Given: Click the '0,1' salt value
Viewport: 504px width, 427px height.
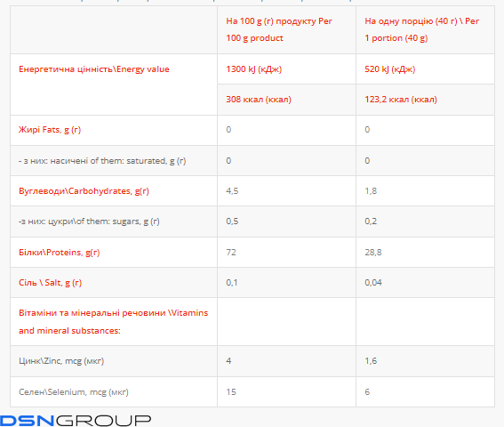Looking at the screenshot, I should (x=232, y=283).
